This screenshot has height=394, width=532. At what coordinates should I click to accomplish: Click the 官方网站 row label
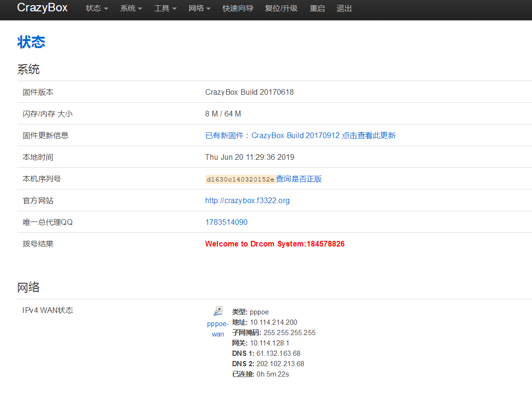38,201
